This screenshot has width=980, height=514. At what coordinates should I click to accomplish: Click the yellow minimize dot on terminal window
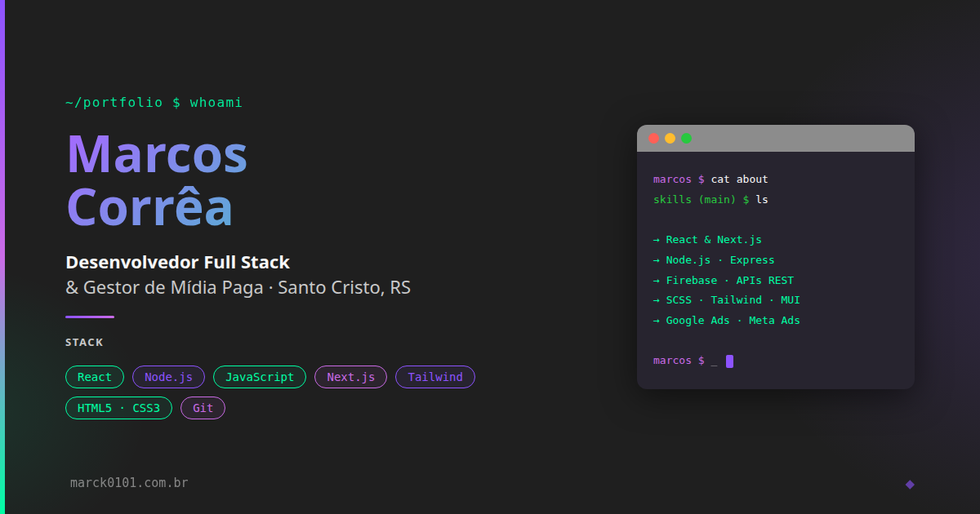pyautogui.click(x=670, y=138)
